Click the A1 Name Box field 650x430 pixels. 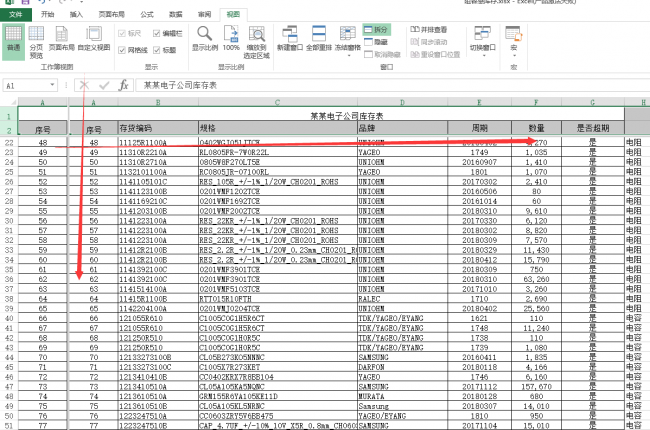[25, 85]
